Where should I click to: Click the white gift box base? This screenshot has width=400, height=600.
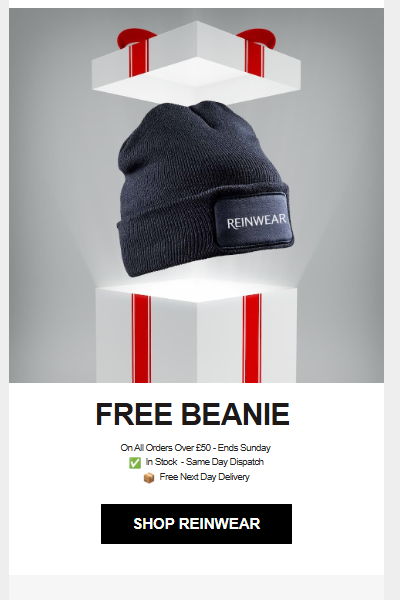pos(196,333)
